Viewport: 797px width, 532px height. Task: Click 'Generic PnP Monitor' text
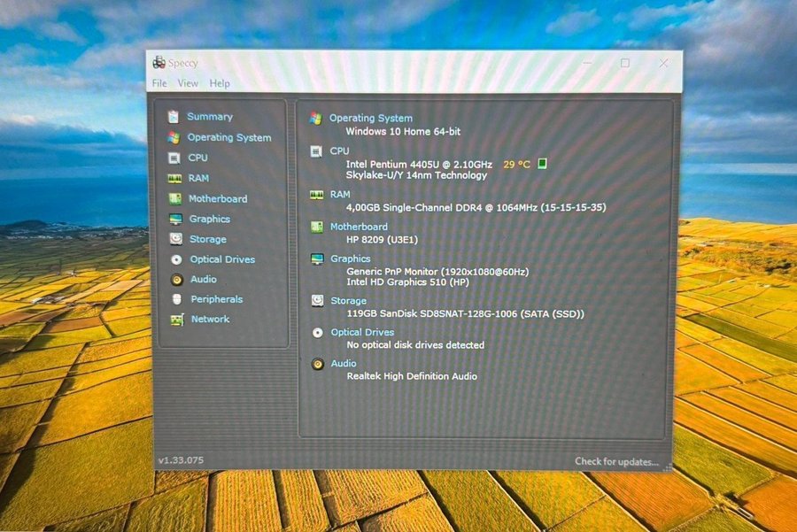click(x=437, y=272)
